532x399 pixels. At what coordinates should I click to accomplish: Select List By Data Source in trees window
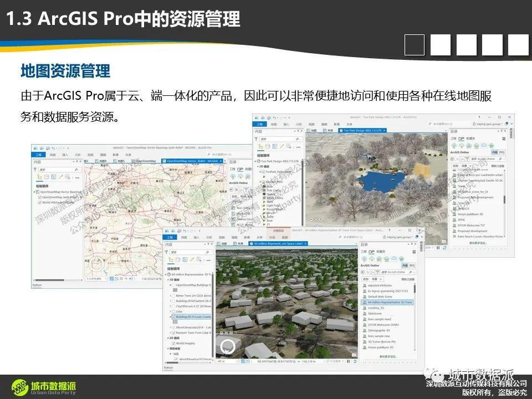click(x=178, y=259)
